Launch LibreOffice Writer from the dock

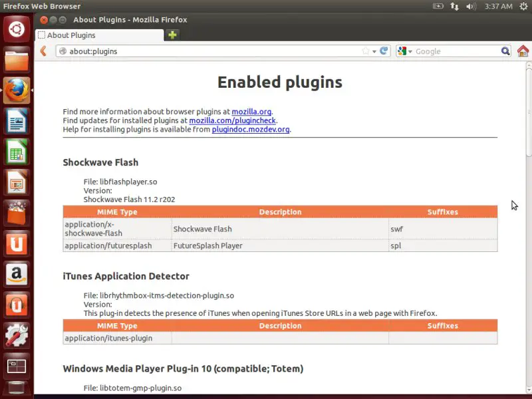click(16, 121)
